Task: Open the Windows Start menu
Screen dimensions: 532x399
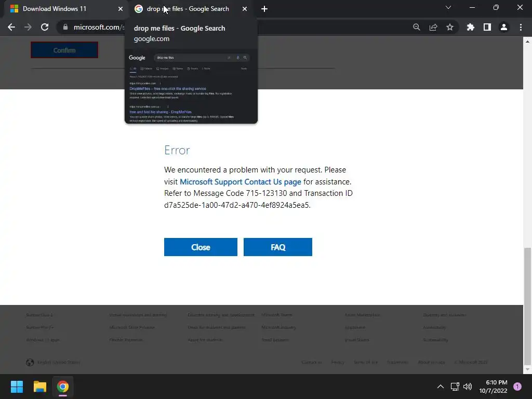Action: tap(17, 387)
